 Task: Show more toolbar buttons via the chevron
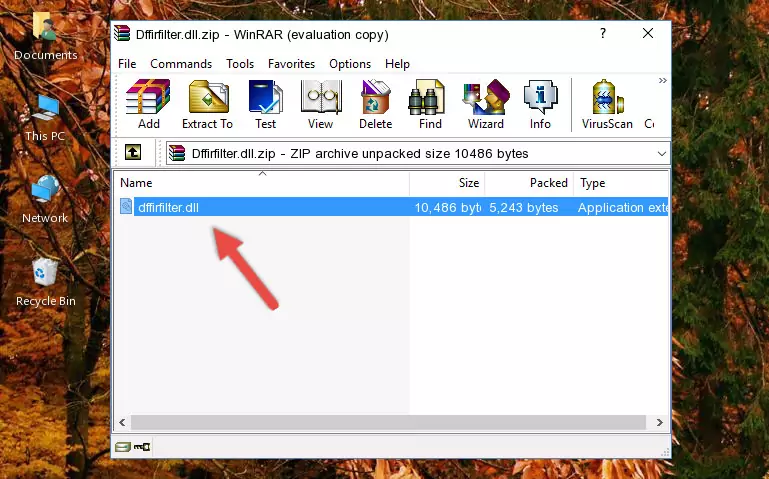(663, 80)
